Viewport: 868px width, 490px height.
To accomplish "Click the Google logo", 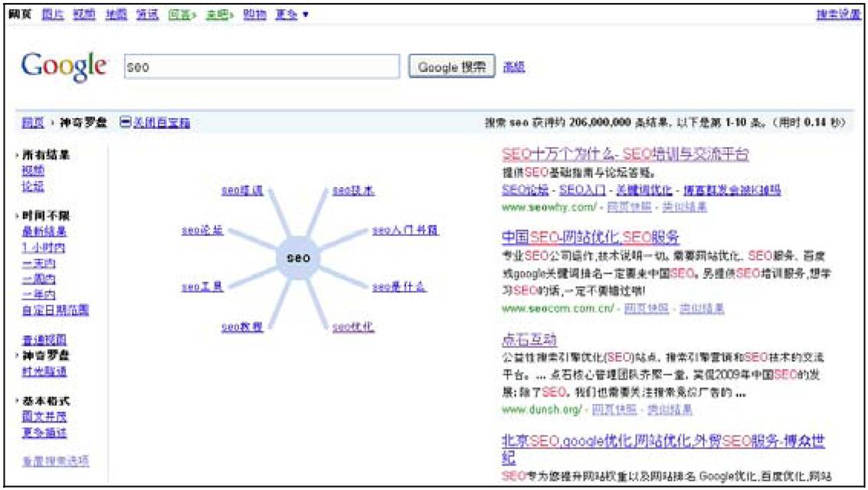I will click(64, 67).
